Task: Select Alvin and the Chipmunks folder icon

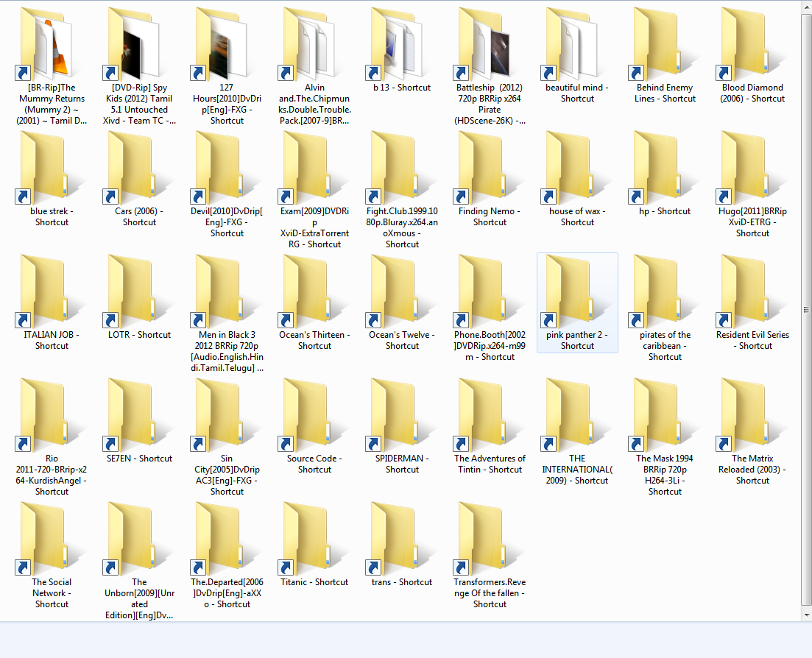Action: pos(307,44)
